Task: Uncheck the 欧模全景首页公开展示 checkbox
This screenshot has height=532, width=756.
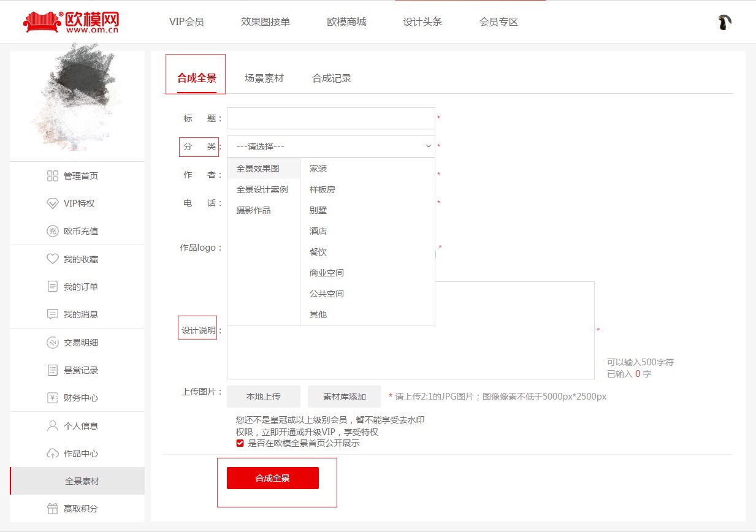Action: (x=240, y=443)
